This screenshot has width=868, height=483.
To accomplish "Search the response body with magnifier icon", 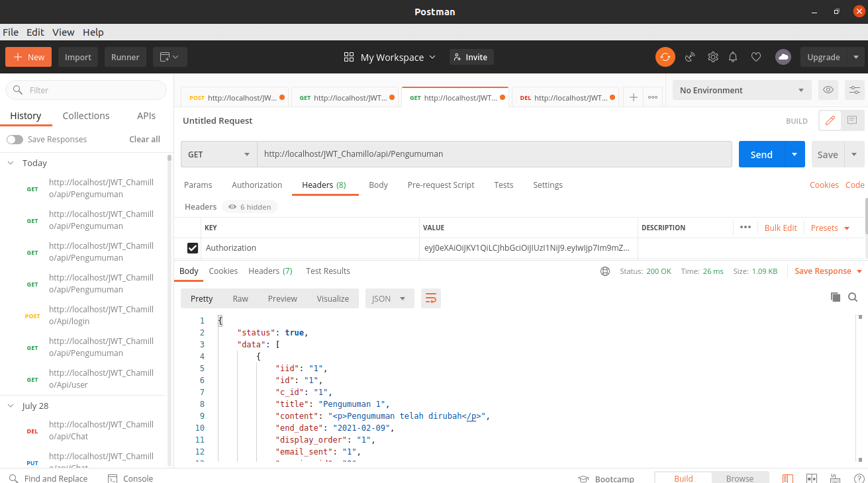I will [x=853, y=297].
